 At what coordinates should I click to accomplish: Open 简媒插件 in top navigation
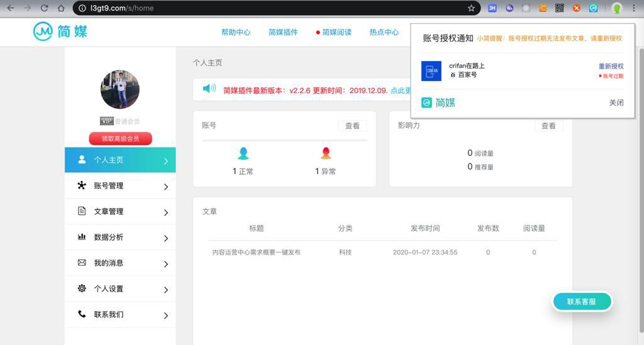point(283,32)
